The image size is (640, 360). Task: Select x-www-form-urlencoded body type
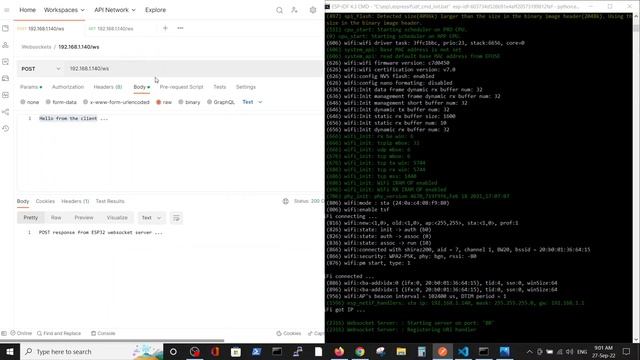[116, 102]
